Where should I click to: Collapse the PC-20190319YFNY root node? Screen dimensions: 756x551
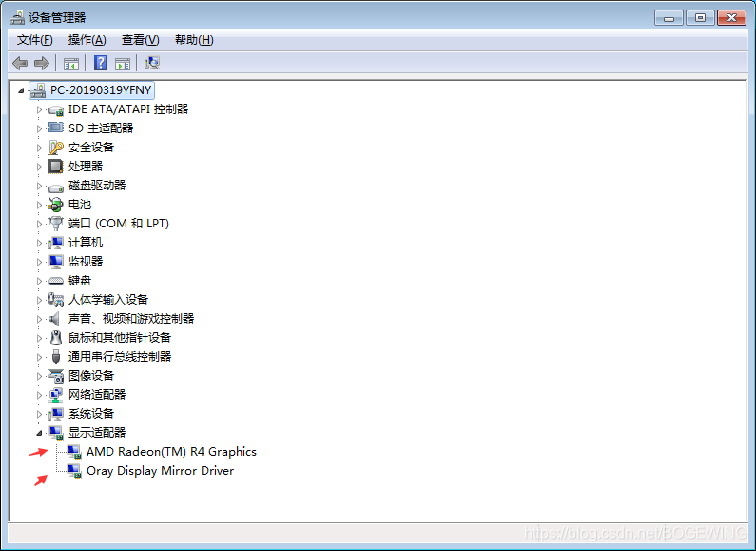[x=21, y=90]
